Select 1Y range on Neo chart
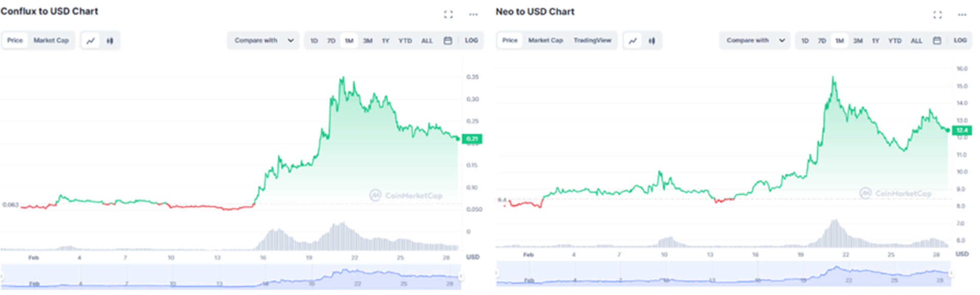Screen dimensions: 980x295 click(875, 41)
